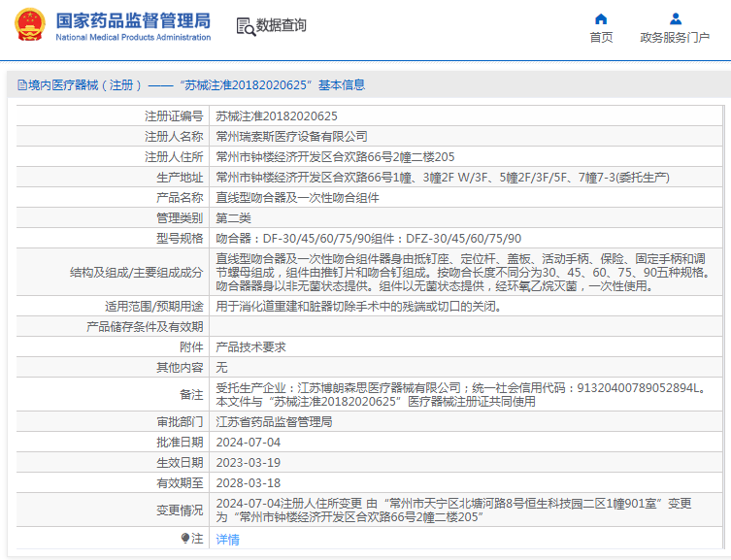This screenshot has width=731, height=560.
Task: Click the 生效日期 label
Action: pos(180,463)
